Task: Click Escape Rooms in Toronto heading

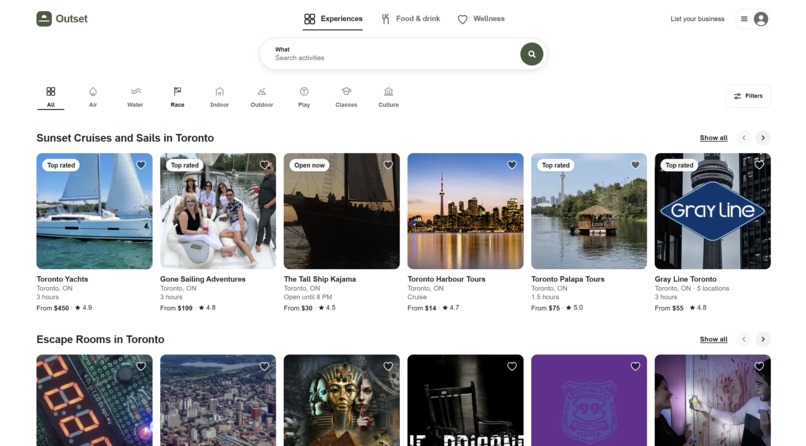Action: click(x=100, y=339)
